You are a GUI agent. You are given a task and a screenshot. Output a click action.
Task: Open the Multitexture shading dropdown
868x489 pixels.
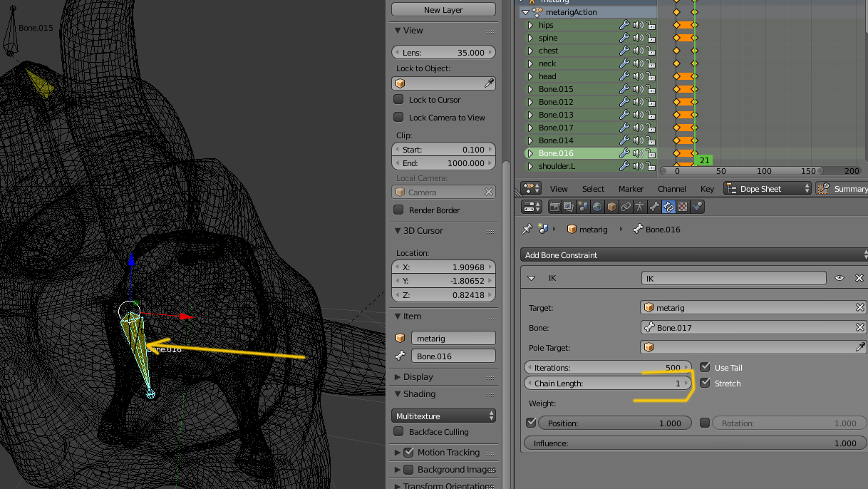443,416
